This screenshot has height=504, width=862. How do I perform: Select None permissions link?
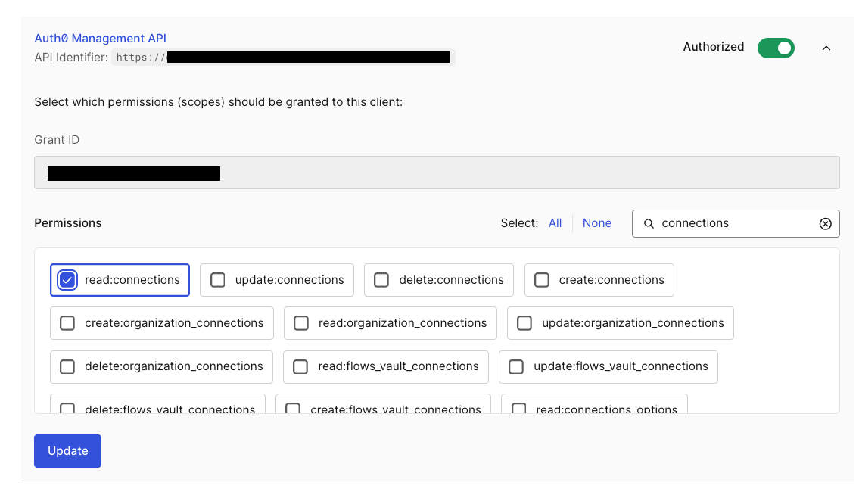pos(597,223)
